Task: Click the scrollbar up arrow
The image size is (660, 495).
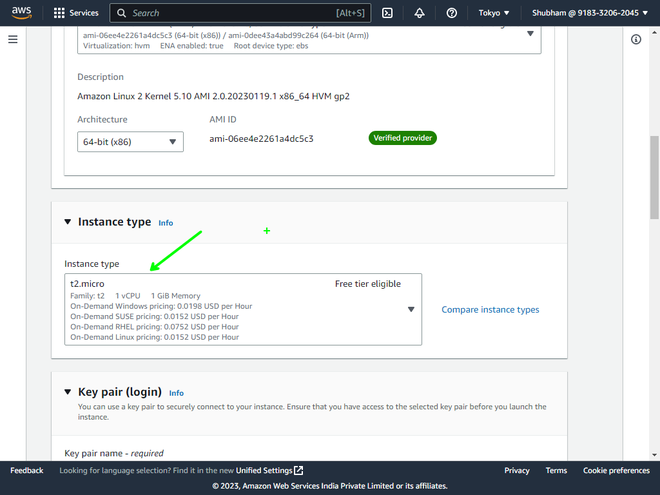Action: pos(654,32)
